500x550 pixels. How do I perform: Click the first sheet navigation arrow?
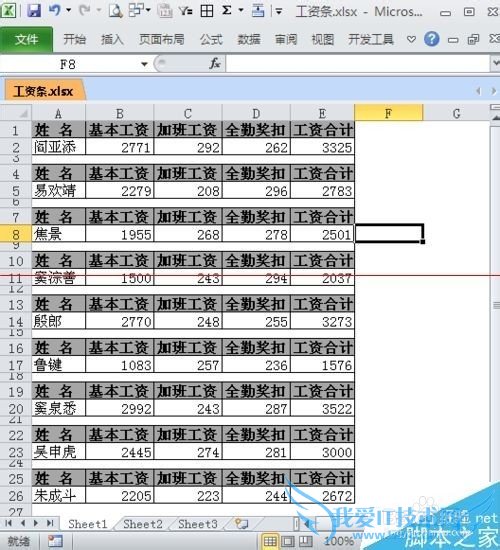(x=9, y=523)
